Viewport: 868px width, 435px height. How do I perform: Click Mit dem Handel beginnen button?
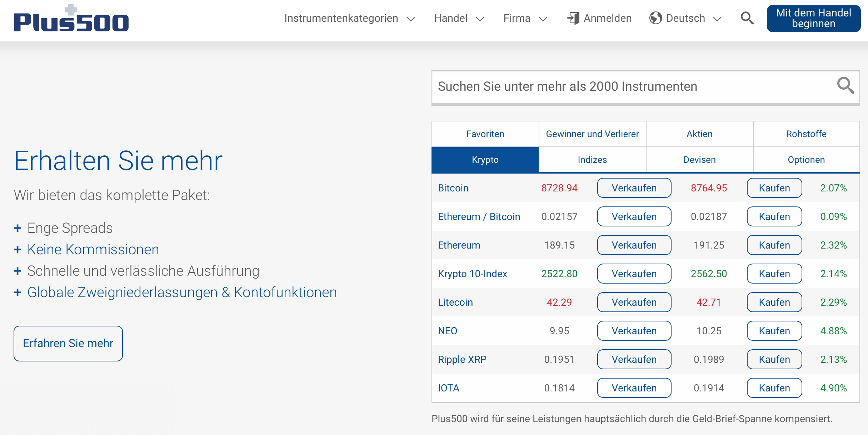point(813,18)
